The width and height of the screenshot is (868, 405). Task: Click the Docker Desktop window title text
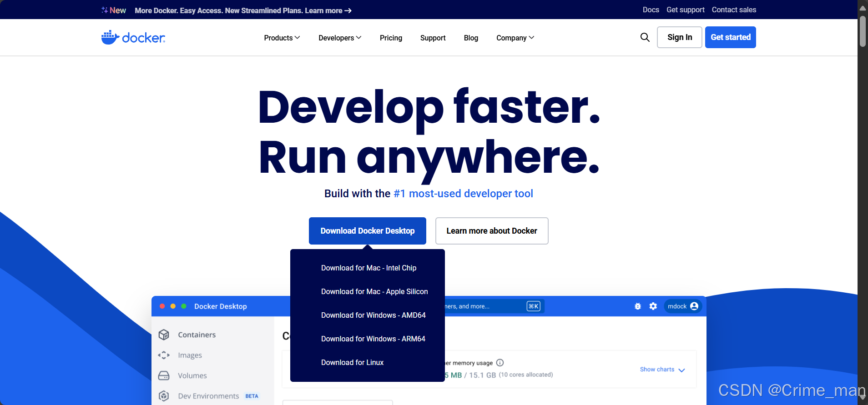tap(221, 306)
